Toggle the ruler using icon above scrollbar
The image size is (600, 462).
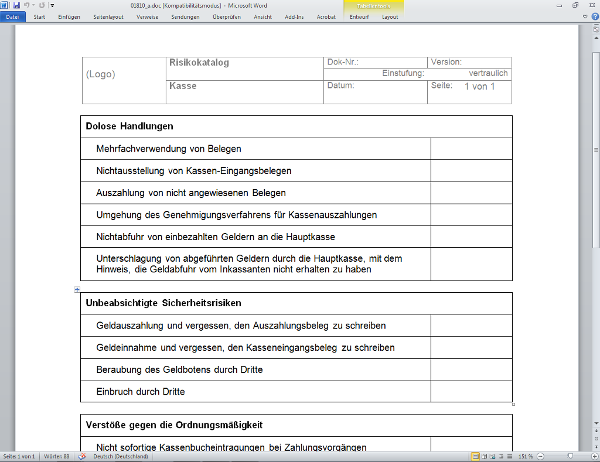click(594, 29)
